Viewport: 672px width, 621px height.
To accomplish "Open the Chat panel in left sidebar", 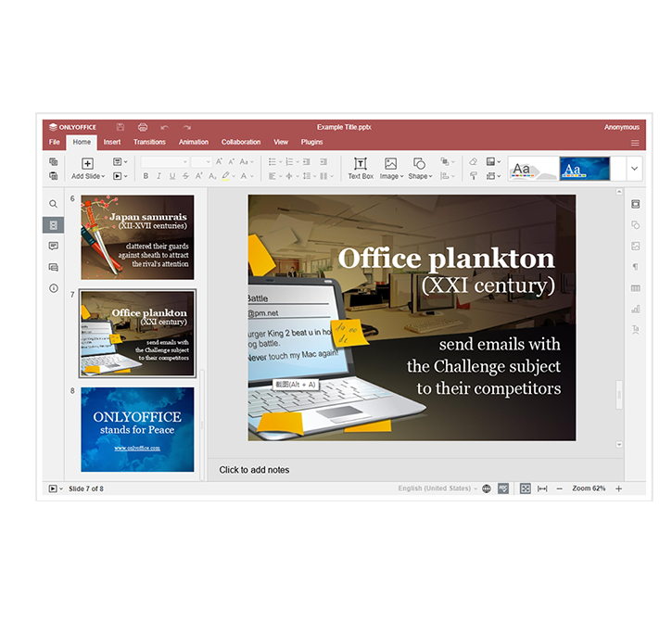I will pos(53,268).
